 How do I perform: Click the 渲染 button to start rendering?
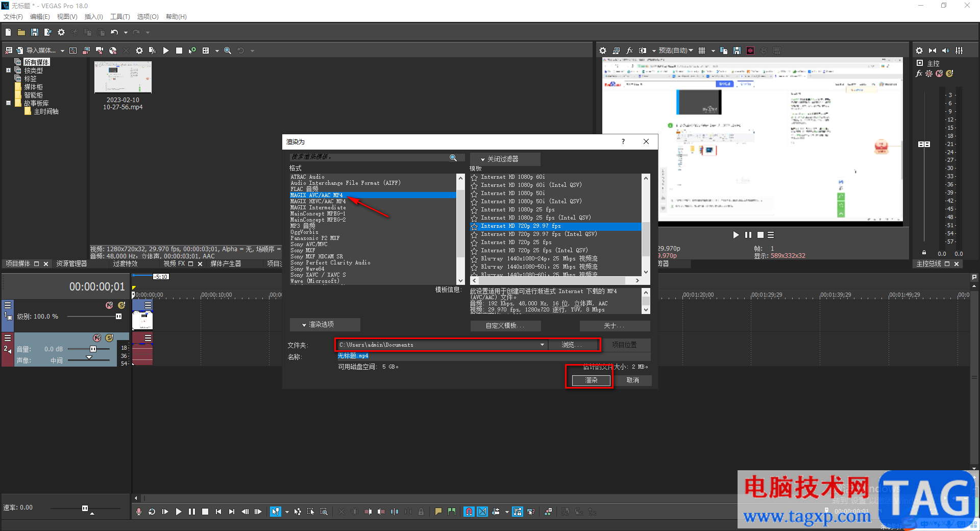[591, 380]
